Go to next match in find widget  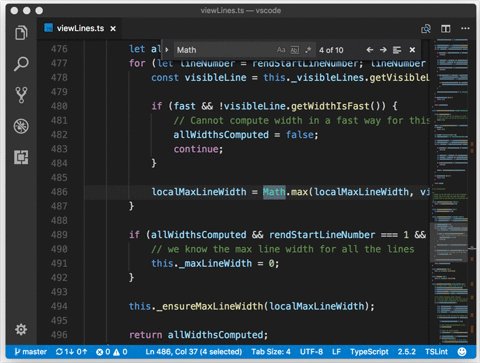click(x=383, y=50)
